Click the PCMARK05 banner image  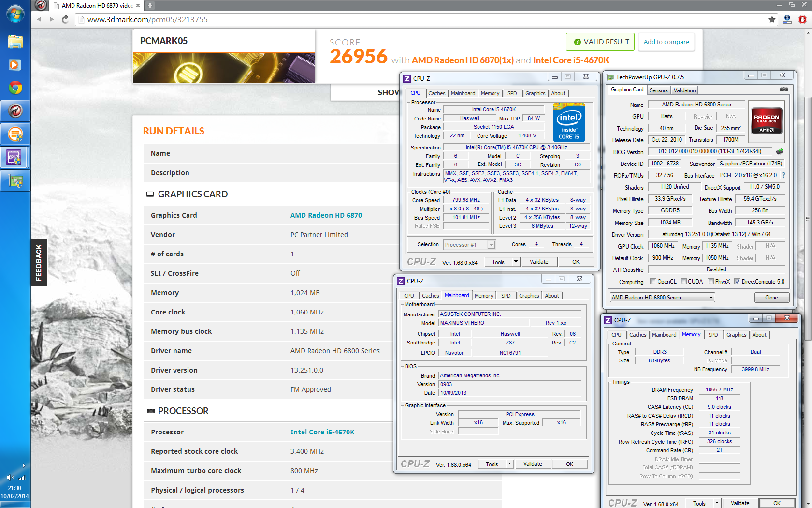[x=224, y=68]
